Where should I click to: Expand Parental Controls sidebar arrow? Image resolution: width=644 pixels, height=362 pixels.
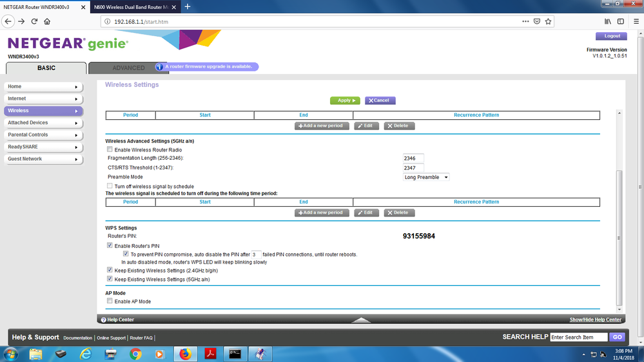pos(76,135)
